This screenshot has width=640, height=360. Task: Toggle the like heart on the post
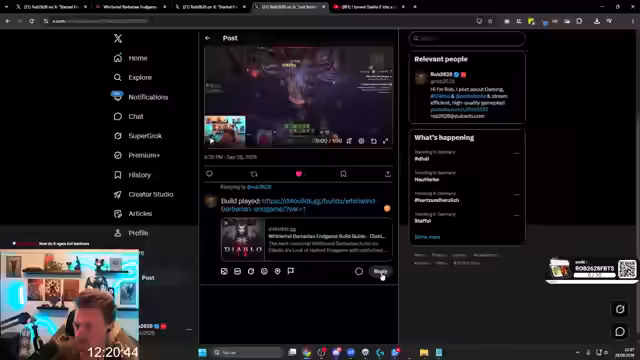pyautogui.click(x=298, y=174)
